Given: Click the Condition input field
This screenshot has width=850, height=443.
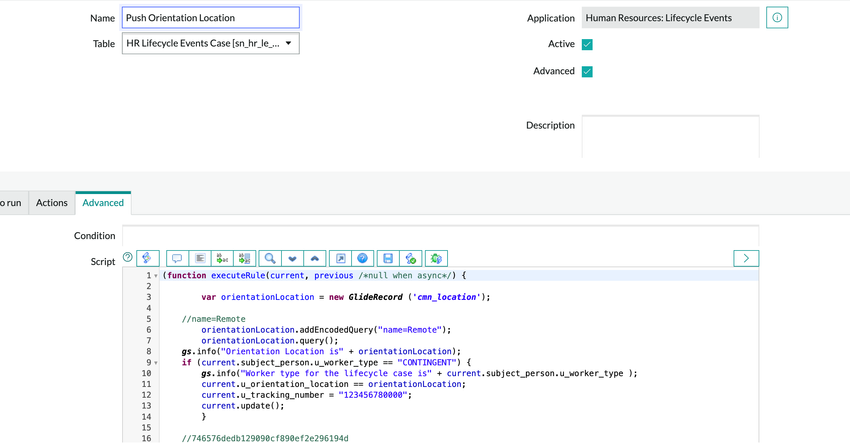Looking at the screenshot, I should click(x=440, y=236).
